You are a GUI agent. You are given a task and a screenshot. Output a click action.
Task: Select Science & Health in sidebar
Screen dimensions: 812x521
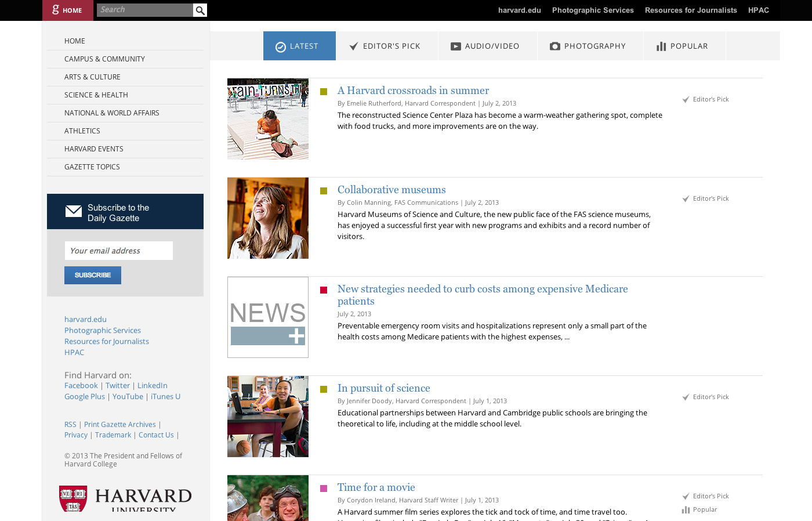pyautogui.click(x=125, y=95)
